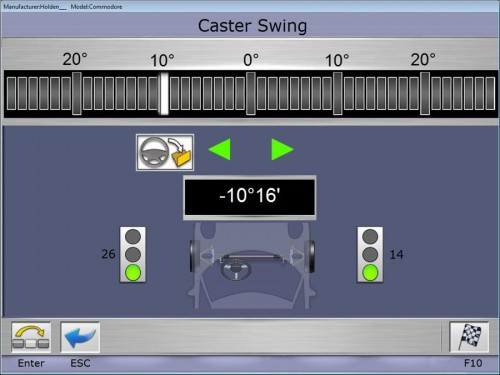Click the Caster Swing title header
500x375 pixels.
[x=252, y=26]
